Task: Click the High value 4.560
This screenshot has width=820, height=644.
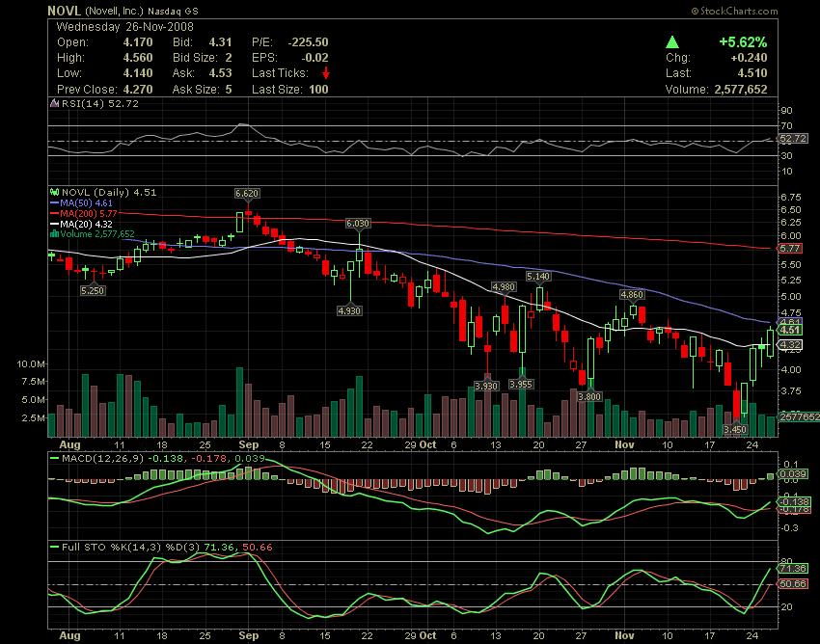Action: tap(138, 58)
